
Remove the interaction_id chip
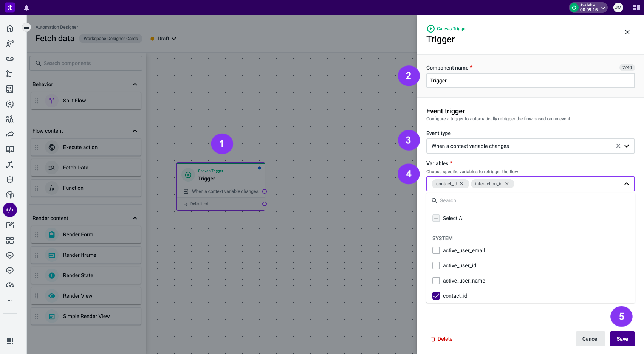pyautogui.click(x=507, y=184)
